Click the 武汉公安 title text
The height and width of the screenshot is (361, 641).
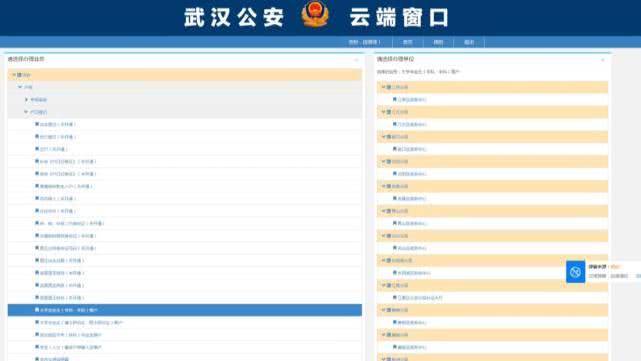[234, 18]
